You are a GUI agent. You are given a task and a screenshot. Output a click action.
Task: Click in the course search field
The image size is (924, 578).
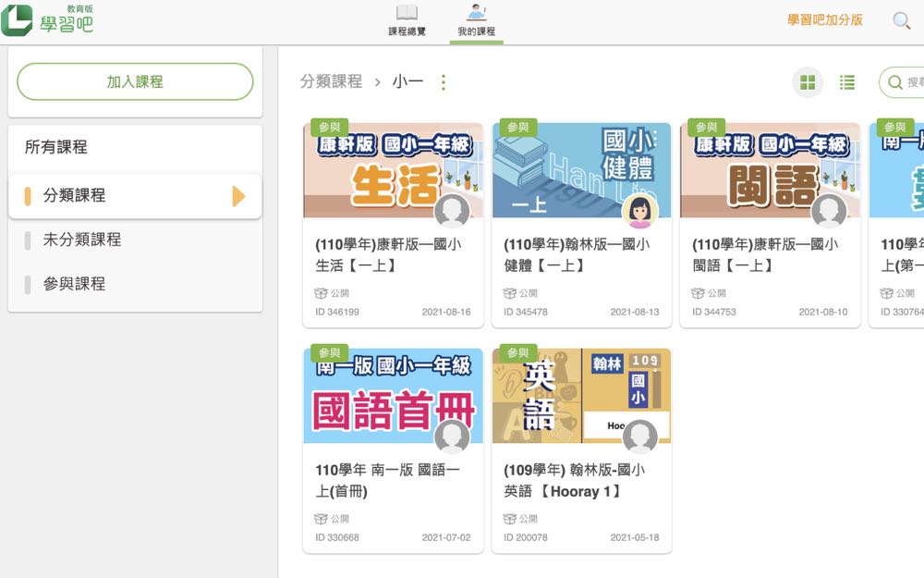[x=902, y=82]
